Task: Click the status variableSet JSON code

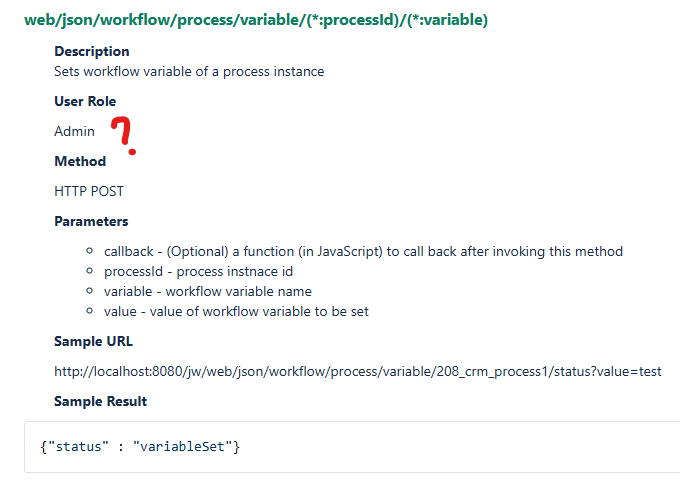Action: pyautogui.click(x=140, y=446)
